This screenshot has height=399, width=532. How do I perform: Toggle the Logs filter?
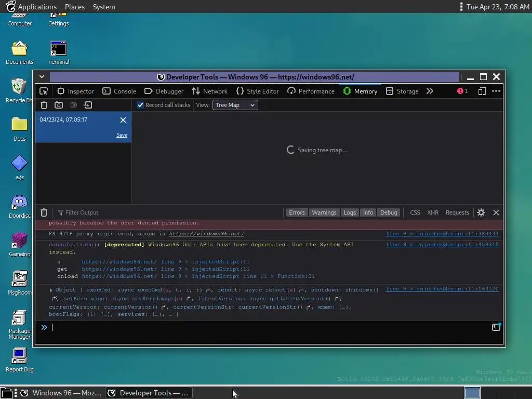pyautogui.click(x=350, y=212)
